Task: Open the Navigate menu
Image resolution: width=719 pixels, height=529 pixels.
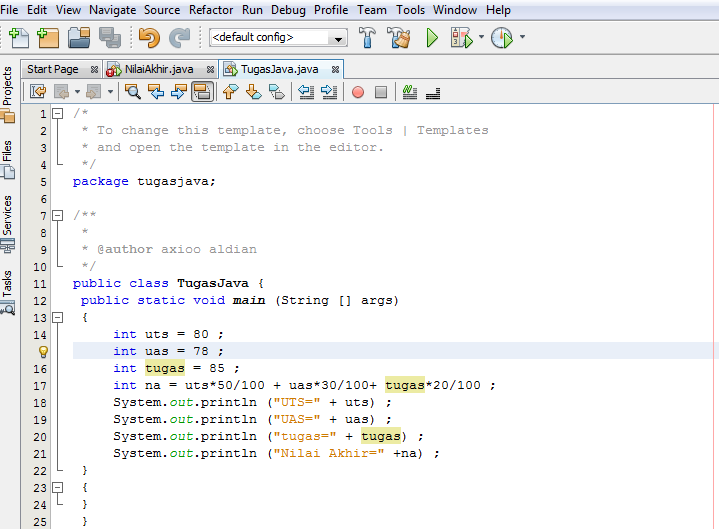Action: [x=112, y=10]
